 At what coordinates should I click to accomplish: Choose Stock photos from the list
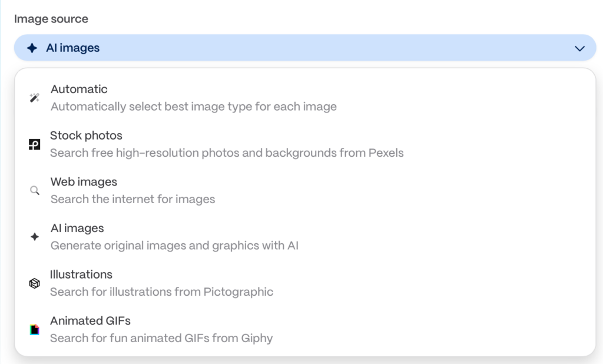pos(86,135)
